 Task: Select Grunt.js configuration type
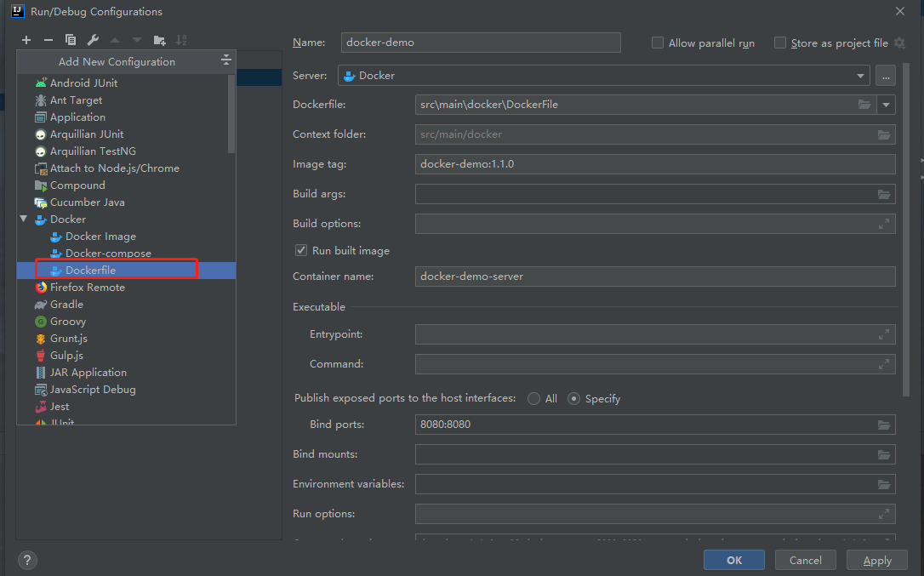tap(61, 339)
